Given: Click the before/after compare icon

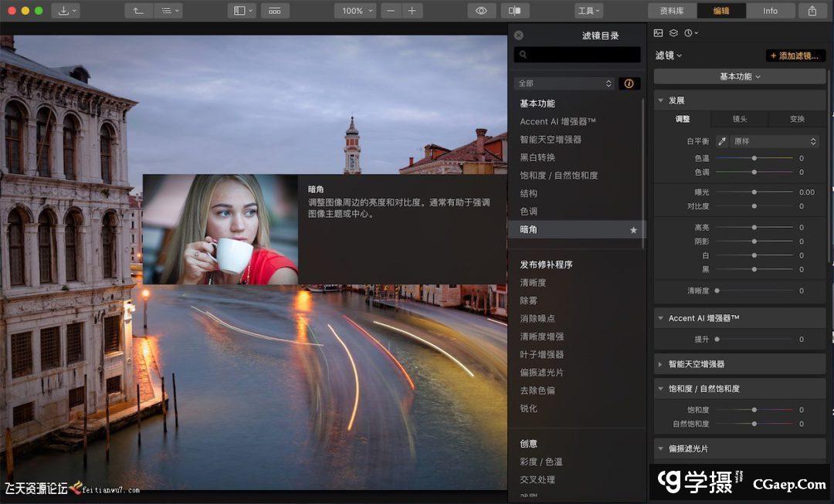Looking at the screenshot, I should click(x=515, y=11).
